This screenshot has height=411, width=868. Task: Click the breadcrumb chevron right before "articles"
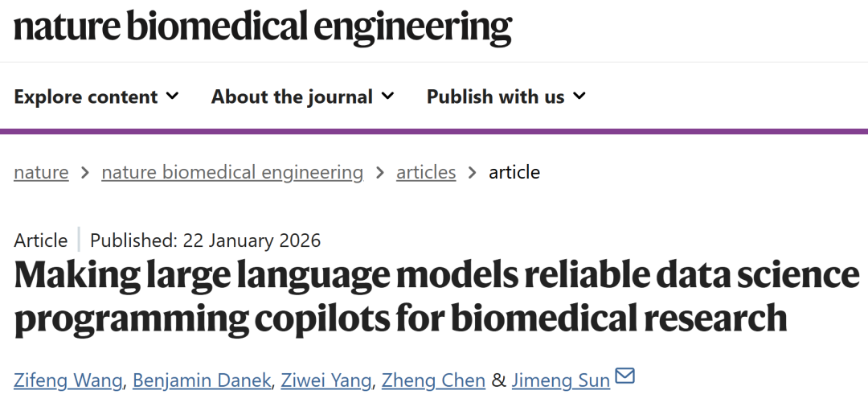[379, 172]
